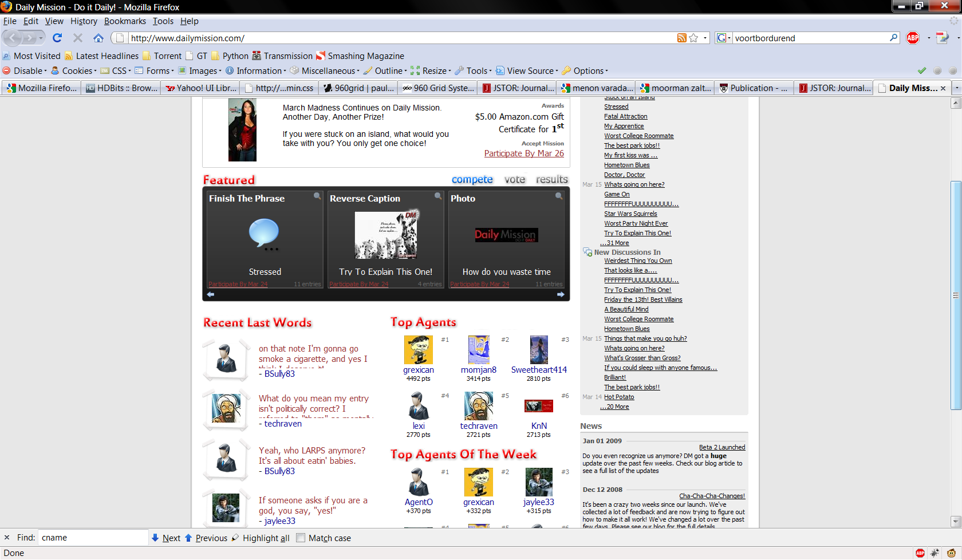
Task: Click the magnifier on Finish The Phrase card
Action: pos(317,196)
